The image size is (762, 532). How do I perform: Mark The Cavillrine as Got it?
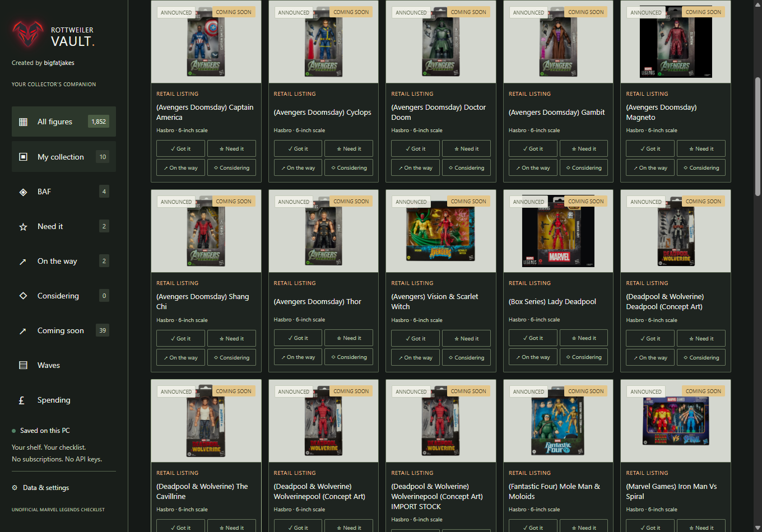click(x=181, y=526)
